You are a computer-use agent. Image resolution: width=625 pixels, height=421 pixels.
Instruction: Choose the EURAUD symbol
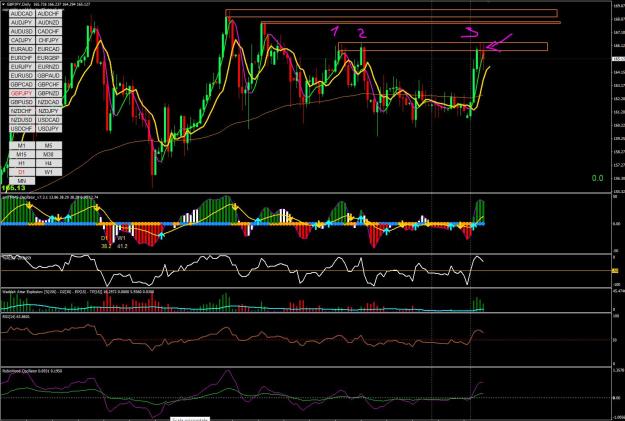tap(22, 49)
